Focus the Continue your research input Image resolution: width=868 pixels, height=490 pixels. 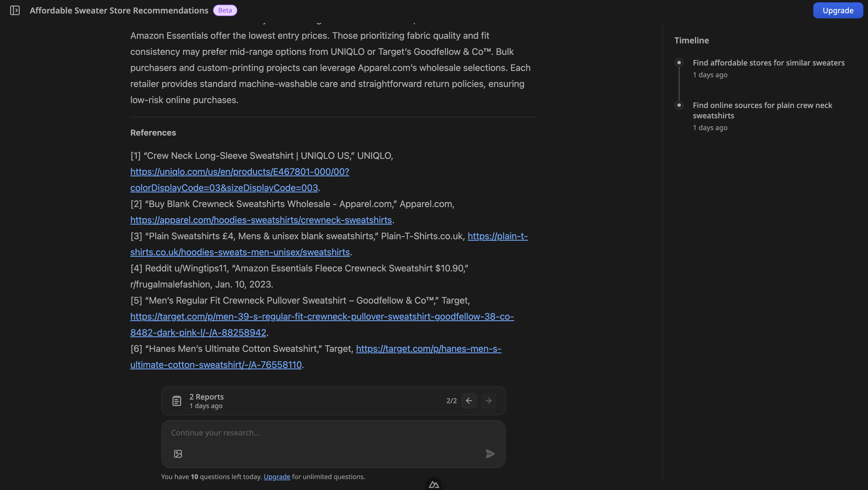pos(333,433)
